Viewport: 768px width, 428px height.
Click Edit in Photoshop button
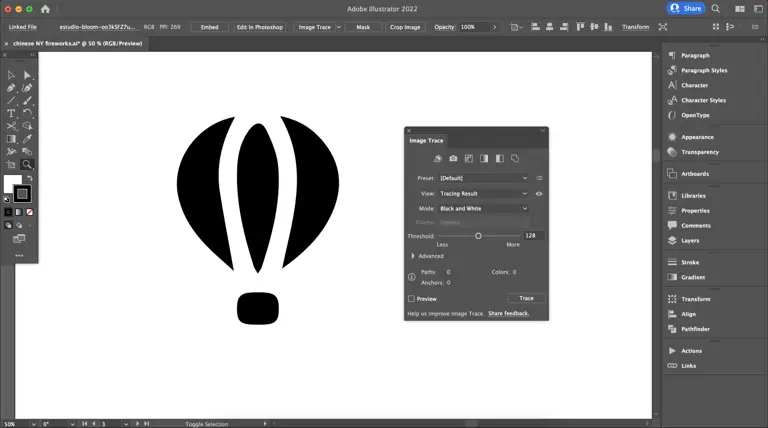coord(260,27)
